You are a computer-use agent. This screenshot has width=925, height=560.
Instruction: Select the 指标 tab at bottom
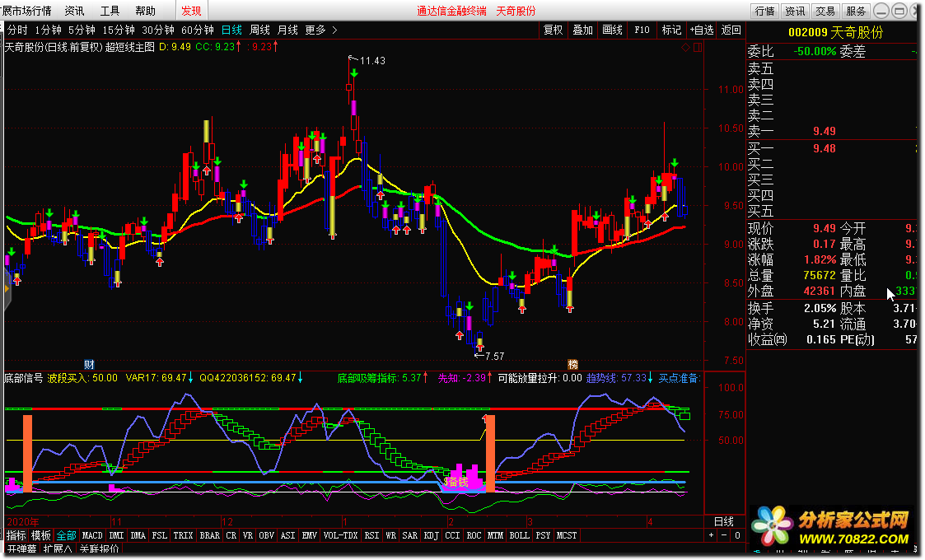coord(16,535)
